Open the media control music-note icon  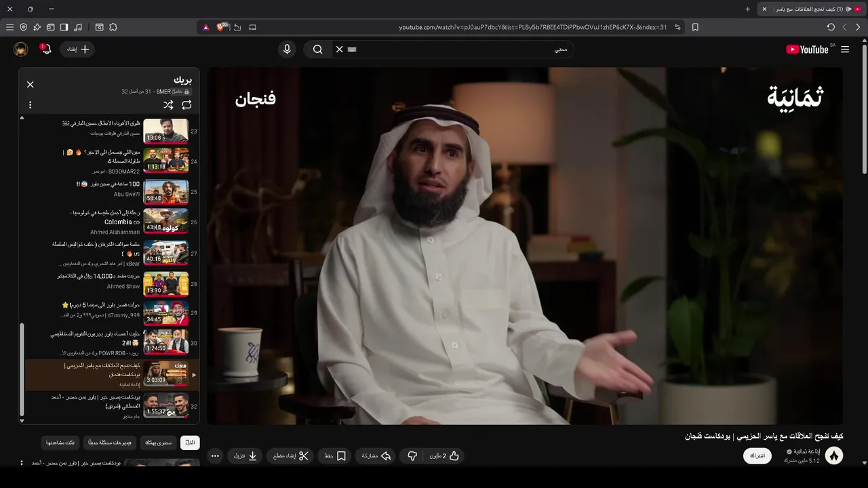(x=78, y=27)
